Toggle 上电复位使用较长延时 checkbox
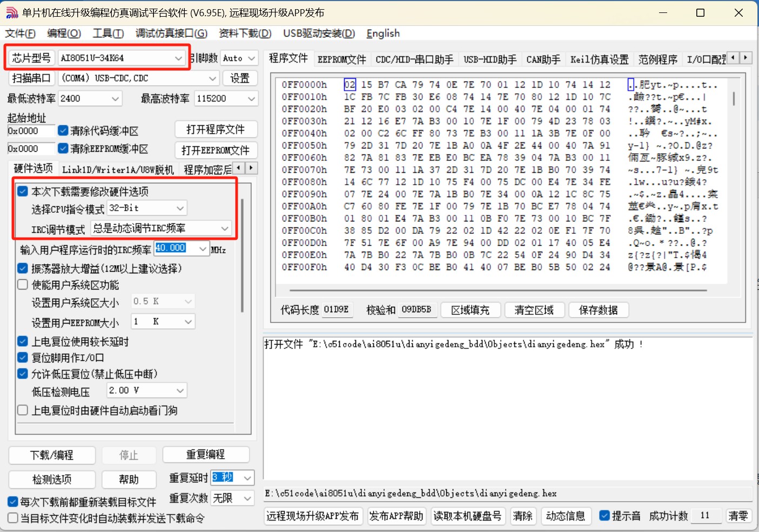 coord(23,341)
